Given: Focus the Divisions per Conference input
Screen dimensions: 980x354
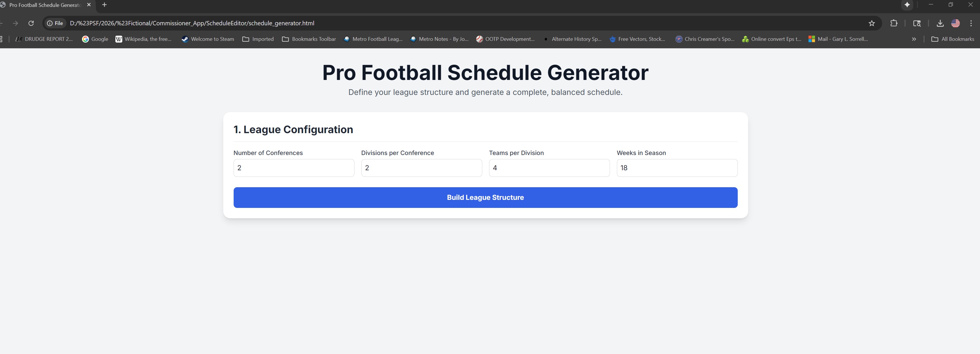Looking at the screenshot, I should point(421,168).
